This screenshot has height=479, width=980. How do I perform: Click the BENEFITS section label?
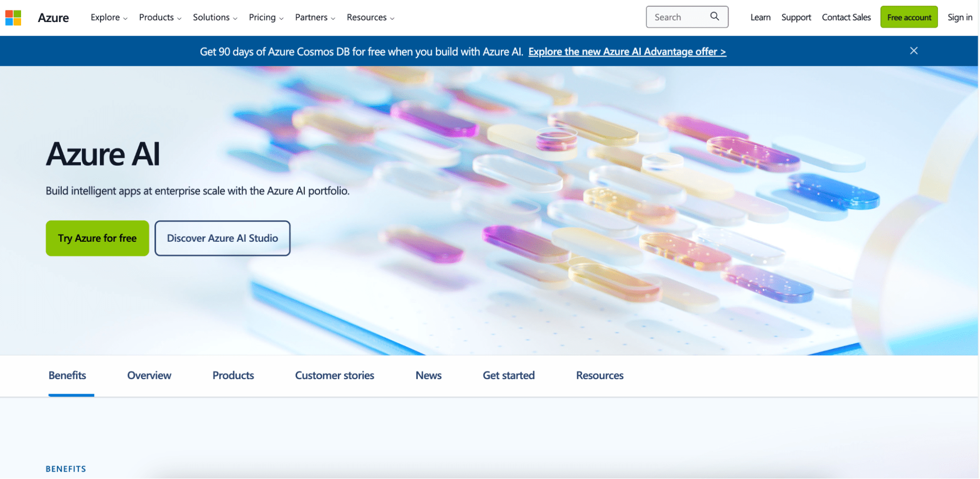[x=66, y=469]
